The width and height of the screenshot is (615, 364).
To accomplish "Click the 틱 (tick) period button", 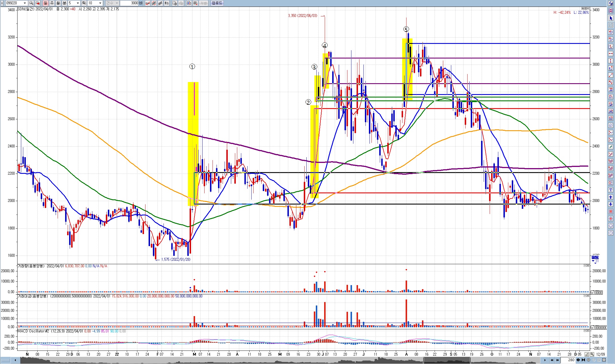I will (x=84, y=3).
